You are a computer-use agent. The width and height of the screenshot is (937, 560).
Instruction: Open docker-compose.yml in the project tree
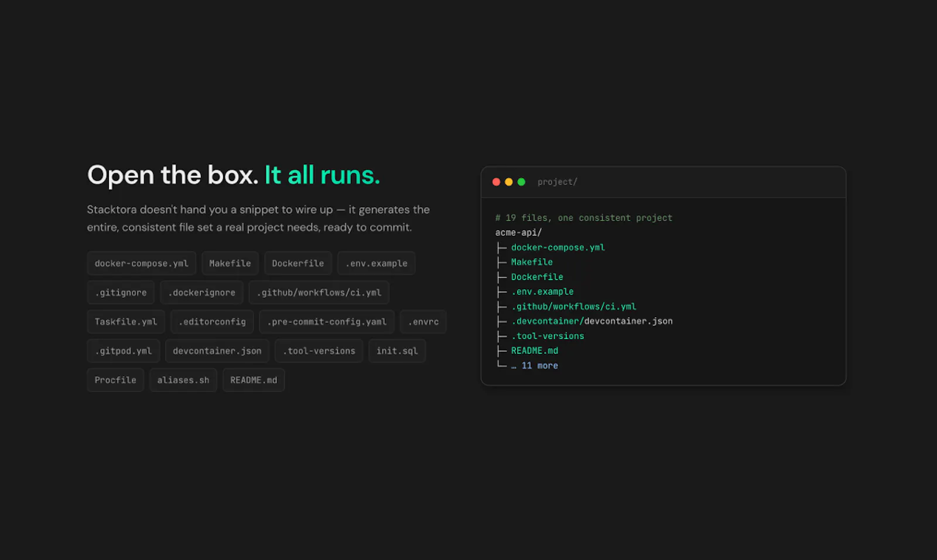(558, 248)
